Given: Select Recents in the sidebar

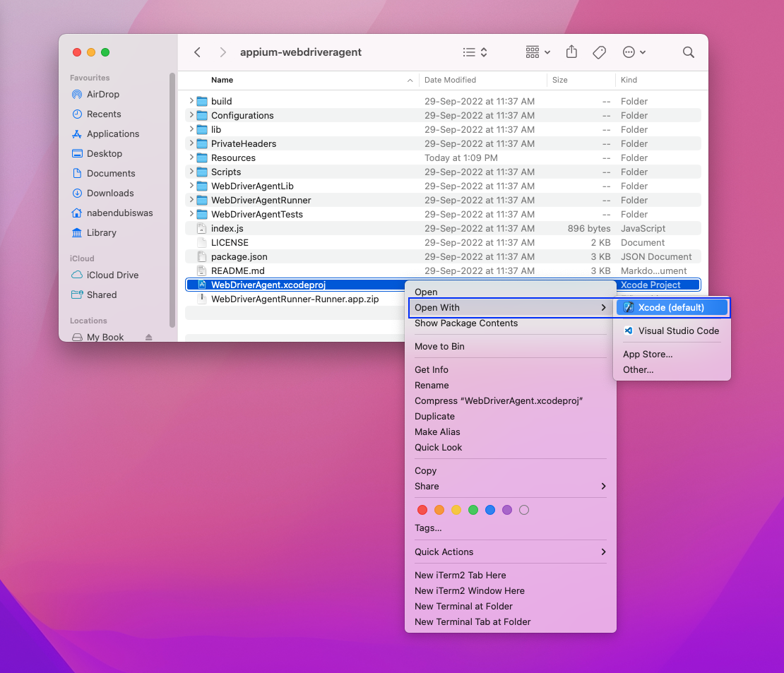Looking at the screenshot, I should coord(104,114).
